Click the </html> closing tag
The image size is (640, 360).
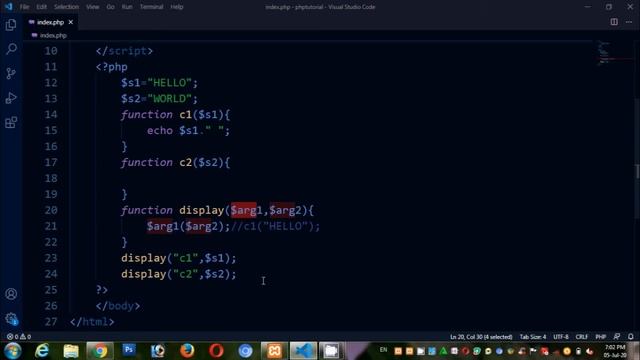[92, 322]
